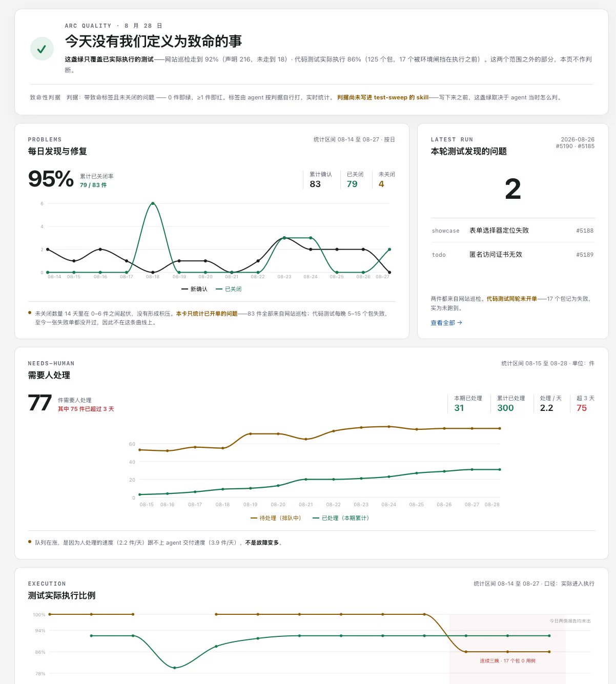Toggle the 待处理（排队中）legend series
616x684 pixels.
[276, 518]
